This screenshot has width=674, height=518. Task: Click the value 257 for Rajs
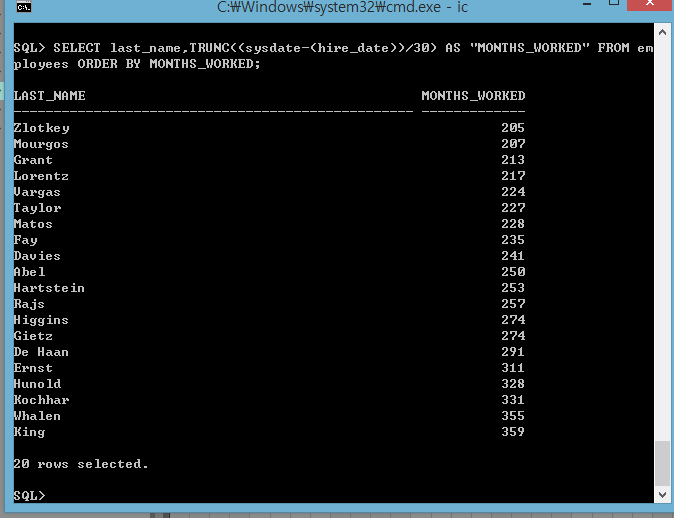coord(513,303)
